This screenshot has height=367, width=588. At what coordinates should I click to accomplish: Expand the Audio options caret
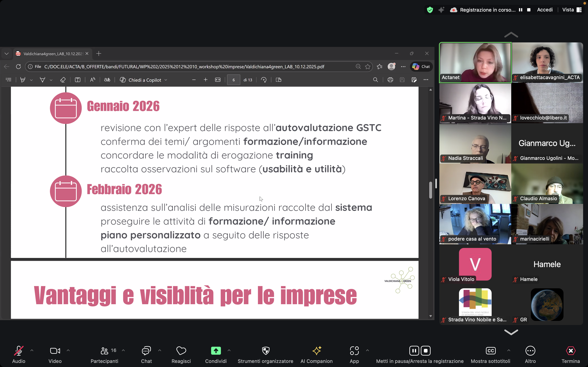pyautogui.click(x=32, y=350)
